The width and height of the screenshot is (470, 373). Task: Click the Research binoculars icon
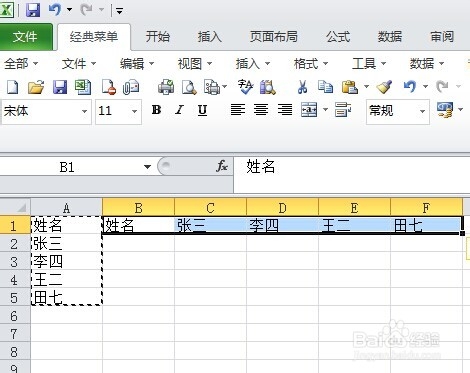pyautogui.click(x=268, y=87)
